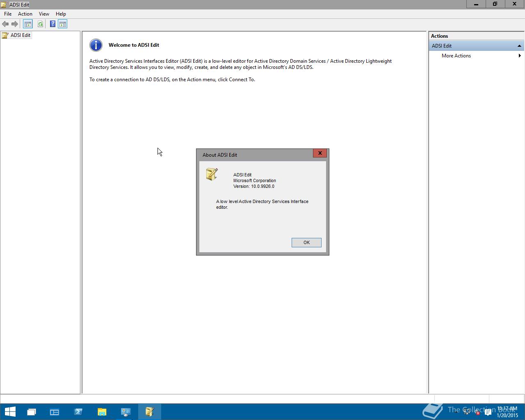525x420 pixels.
Task: Click the Forward arrow in toolbar
Action: point(14,24)
